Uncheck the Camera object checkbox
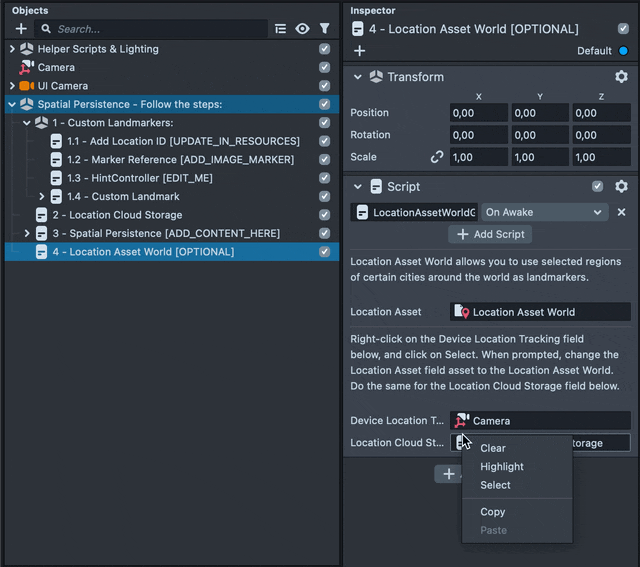 [324, 67]
